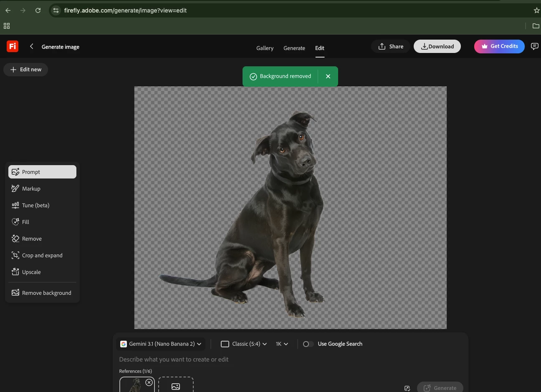Viewport: 541px width, 392px height.
Task: Dismiss the Background removed notification
Action: point(328,76)
